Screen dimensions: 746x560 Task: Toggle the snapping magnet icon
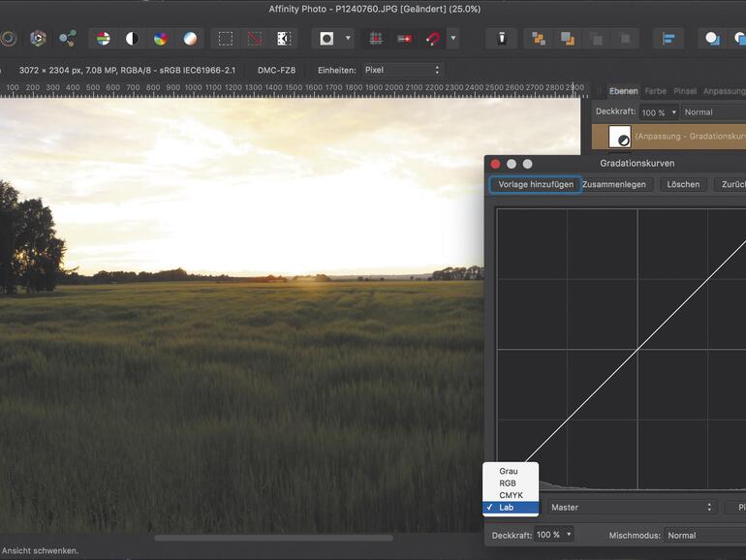coord(433,39)
